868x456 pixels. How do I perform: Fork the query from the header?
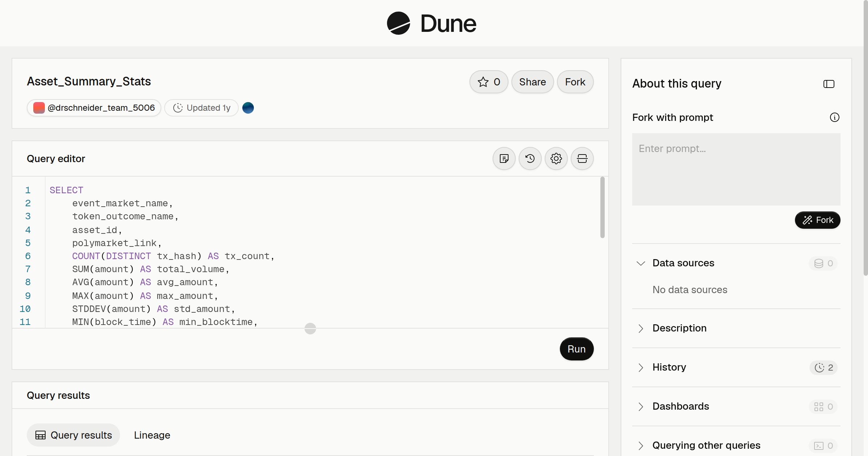pos(575,82)
